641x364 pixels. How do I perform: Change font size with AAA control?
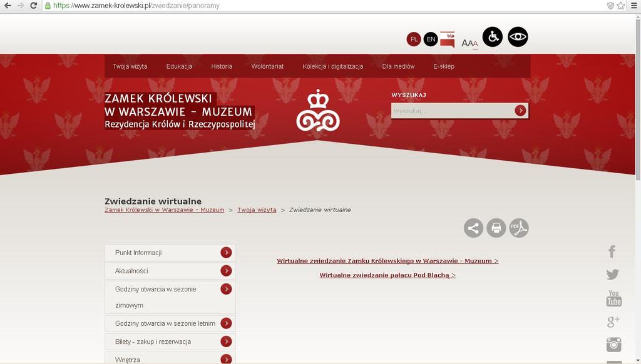pyautogui.click(x=469, y=43)
